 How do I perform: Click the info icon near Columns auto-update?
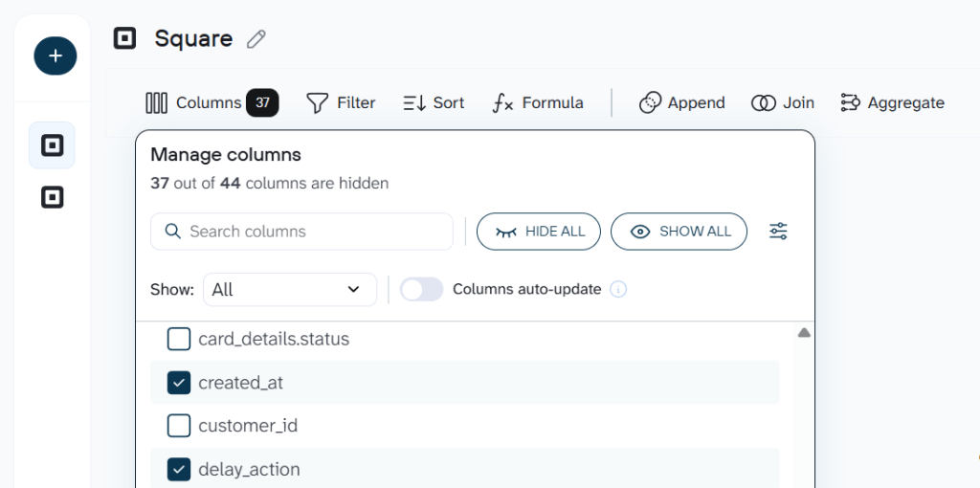click(618, 289)
